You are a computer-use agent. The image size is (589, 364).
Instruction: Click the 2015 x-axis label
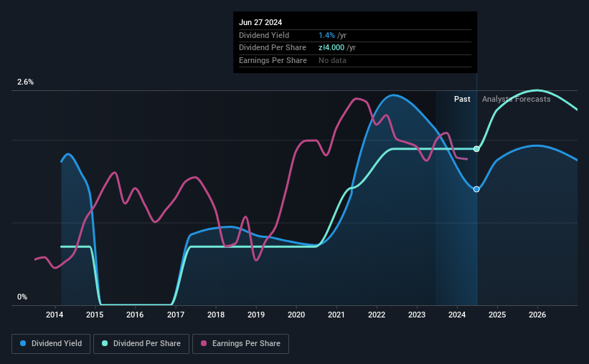95,315
